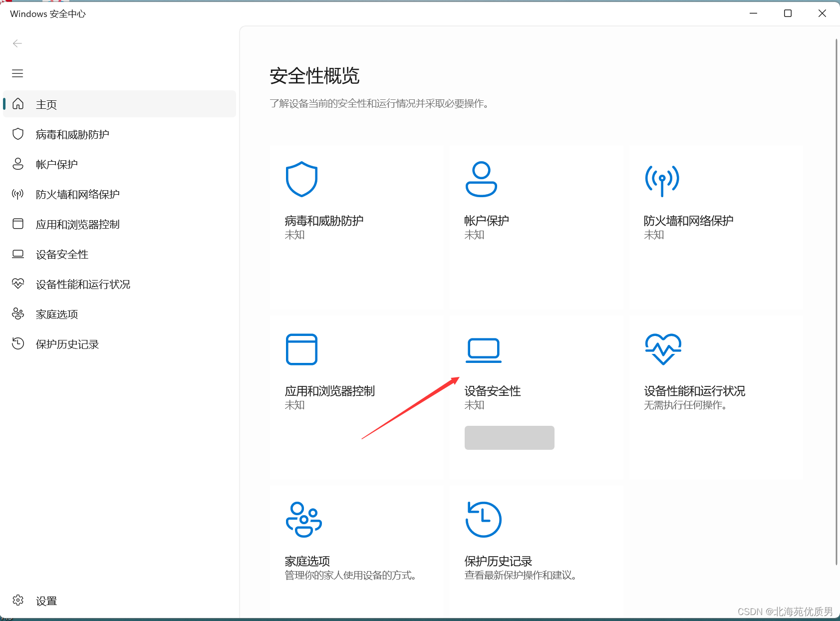Click the large laptop device security icon
840x621 pixels.
[x=483, y=350]
